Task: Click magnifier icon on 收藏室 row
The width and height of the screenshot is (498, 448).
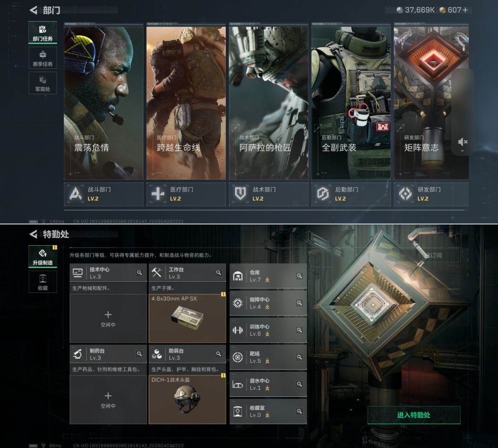Action: coord(299,411)
